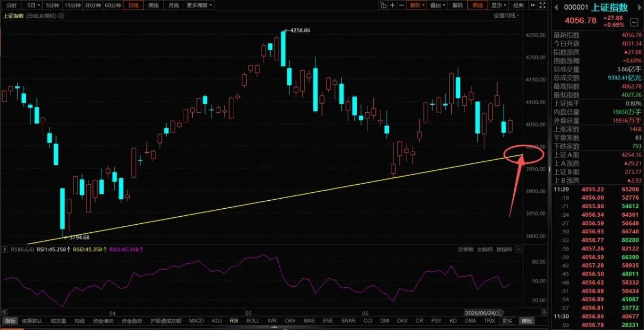Click the 指标 button at bottom left
Image resolution: width=644 pixels, height=330 pixels.
tap(10, 321)
